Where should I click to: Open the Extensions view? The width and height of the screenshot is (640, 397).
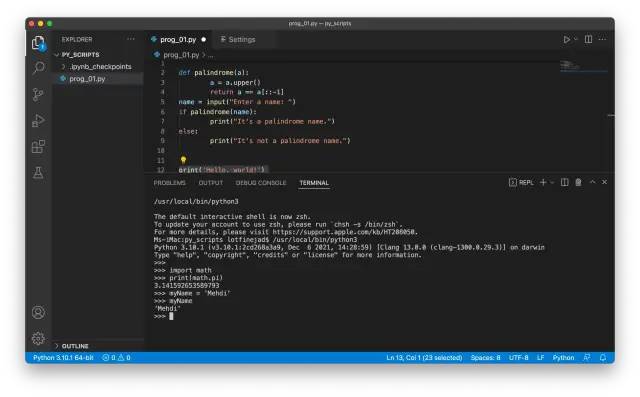[x=38, y=146]
